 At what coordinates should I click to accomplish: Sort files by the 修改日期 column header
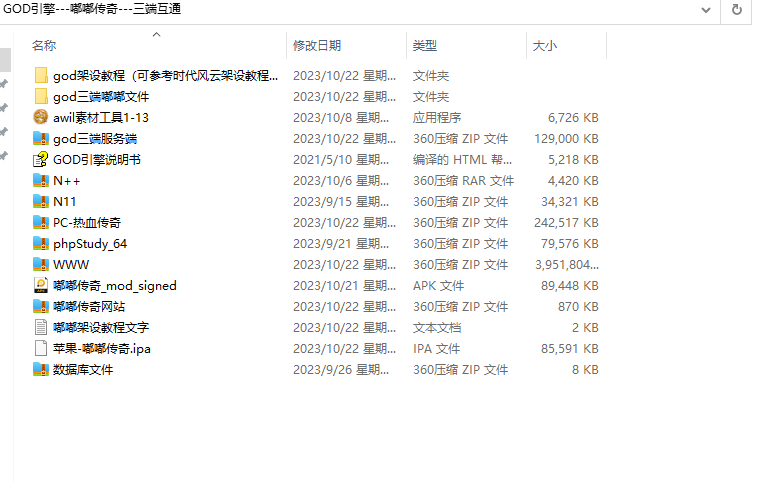317,46
